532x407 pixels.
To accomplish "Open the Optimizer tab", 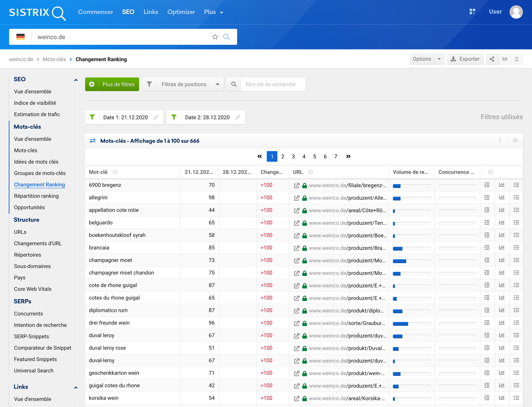I will [x=181, y=12].
